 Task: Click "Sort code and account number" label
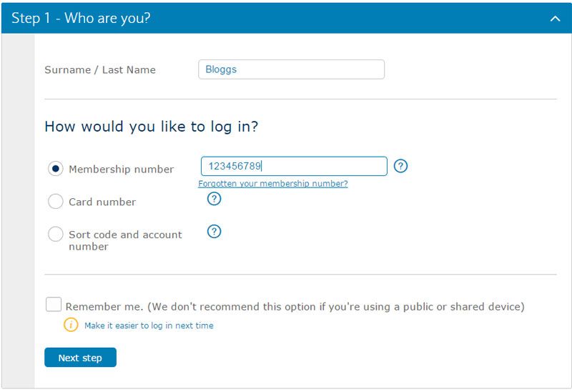coord(125,240)
